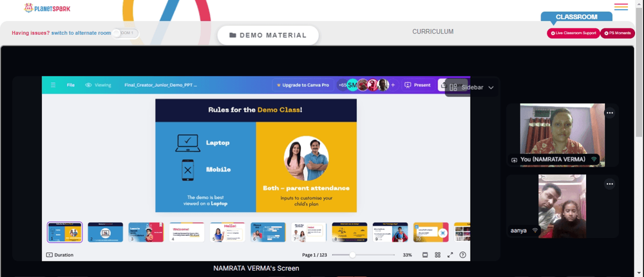Open the Demo Material tab
Viewport: 644px width, 277px height.
[x=268, y=35]
